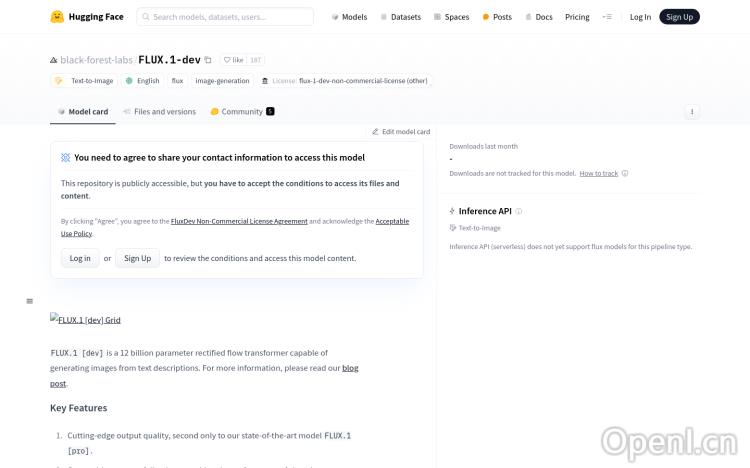Open the FLUX.1 [dev] Grid image link
The height and width of the screenshot is (468, 750).
[85, 319]
